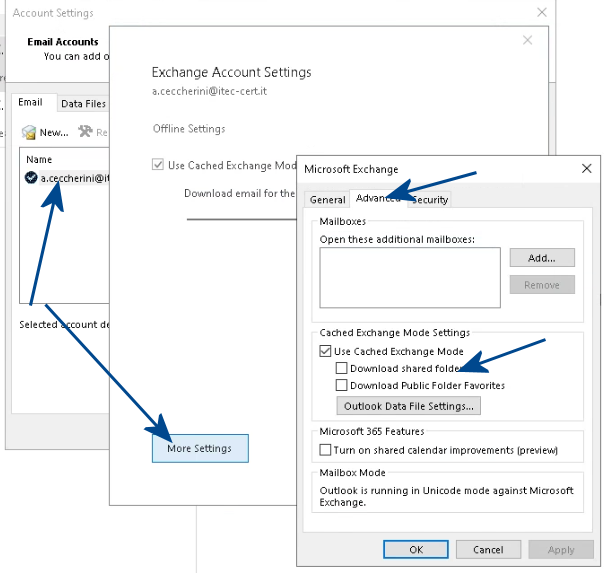The image size is (615, 573).
Task: Close the Microsoft Exchange dialog
Action: (586, 169)
